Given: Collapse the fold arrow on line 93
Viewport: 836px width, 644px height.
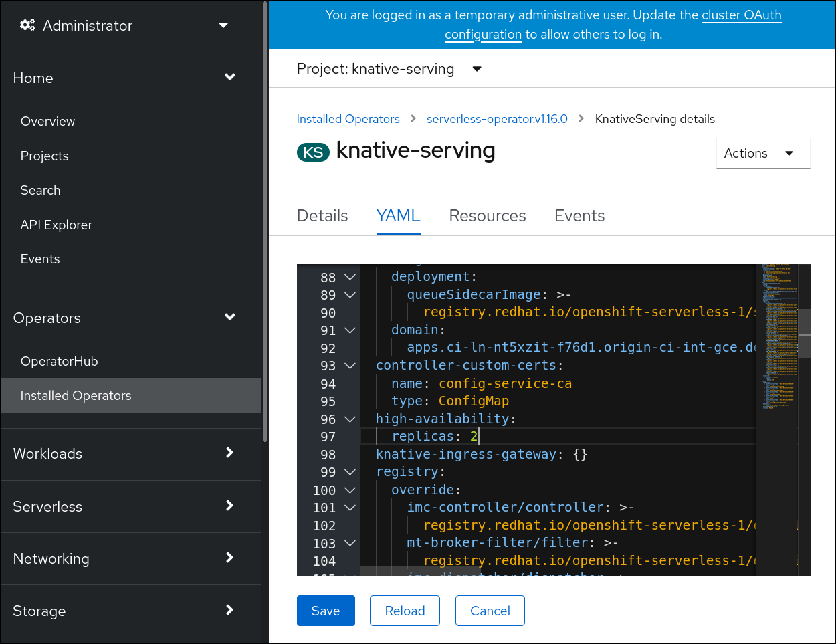Looking at the screenshot, I should click(x=350, y=366).
